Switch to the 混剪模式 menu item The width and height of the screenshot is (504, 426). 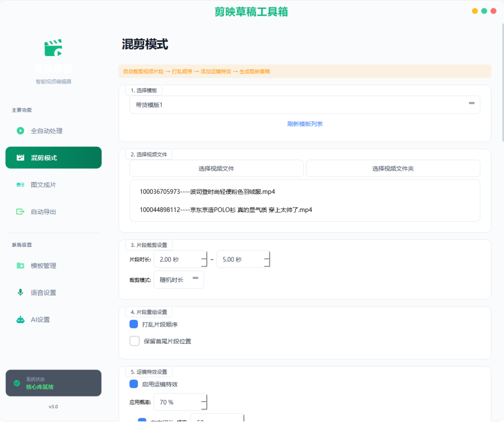pyautogui.click(x=53, y=158)
